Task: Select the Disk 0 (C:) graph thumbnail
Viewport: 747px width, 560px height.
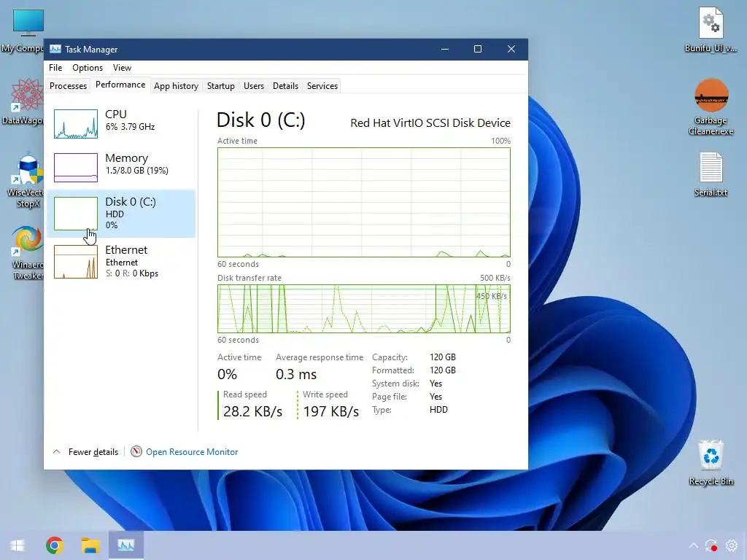Action: (76, 214)
